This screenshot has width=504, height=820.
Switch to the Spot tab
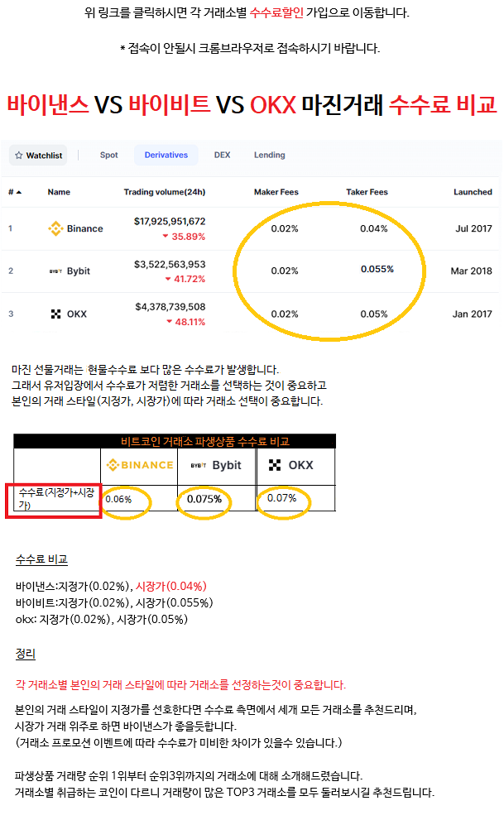pyautogui.click(x=108, y=155)
